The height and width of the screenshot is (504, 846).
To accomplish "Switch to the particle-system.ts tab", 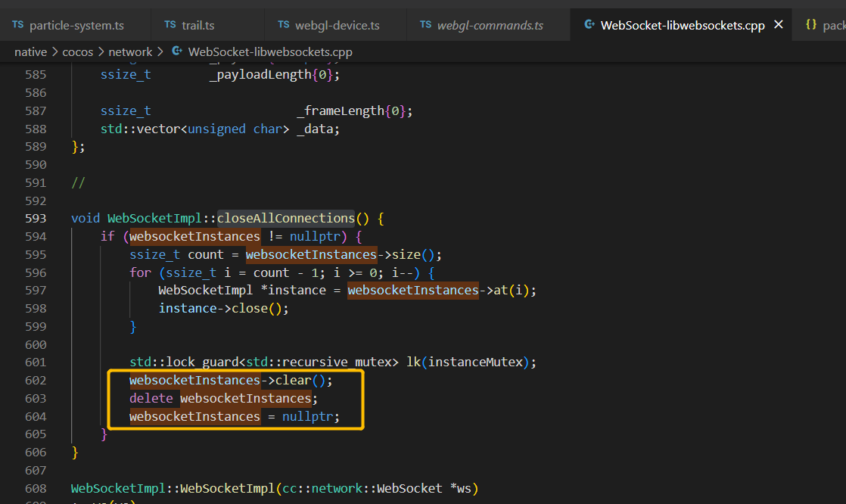I will [76, 26].
